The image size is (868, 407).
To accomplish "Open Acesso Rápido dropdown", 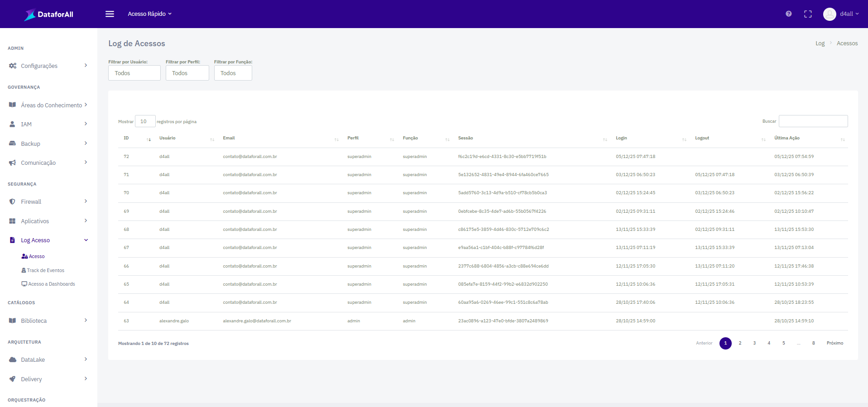I will [149, 14].
